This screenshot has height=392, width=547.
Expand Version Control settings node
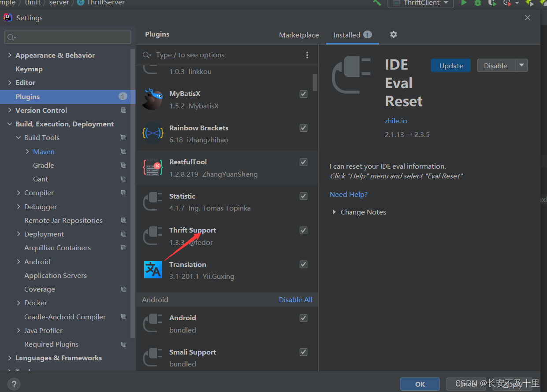coord(10,110)
